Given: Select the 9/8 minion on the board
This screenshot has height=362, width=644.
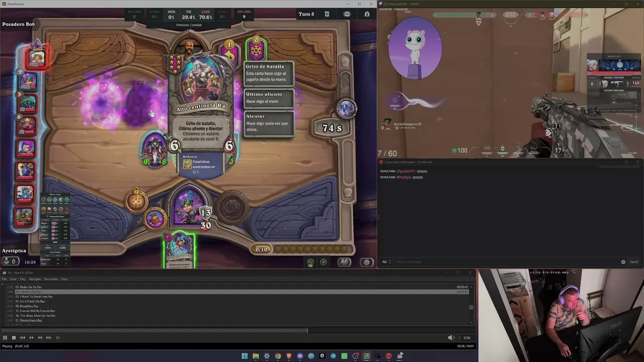Looking at the screenshot, I should pyautogui.click(x=155, y=150).
